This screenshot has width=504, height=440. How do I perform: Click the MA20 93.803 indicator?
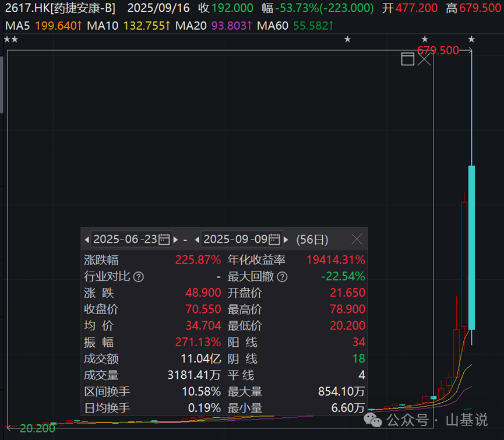213,26
